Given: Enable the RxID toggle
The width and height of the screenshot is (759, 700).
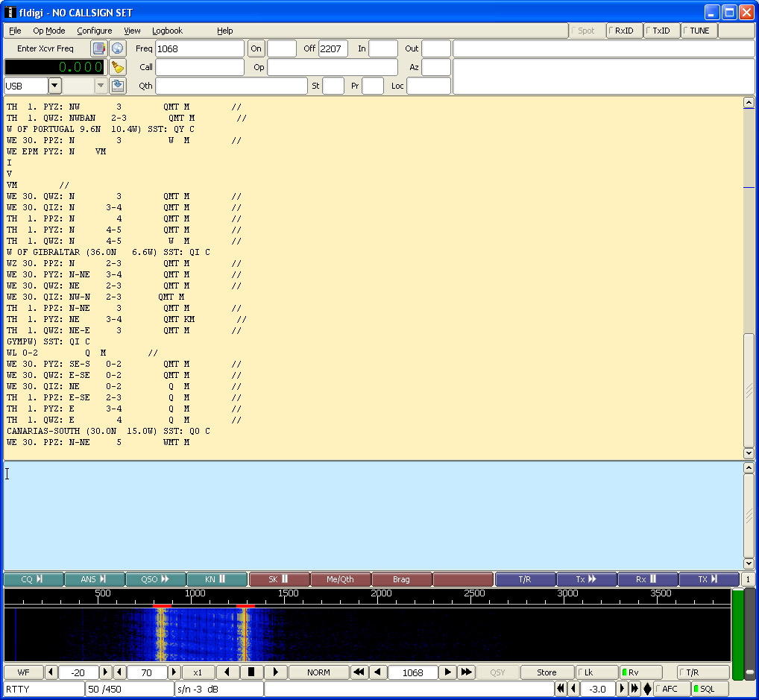Looking at the screenshot, I should (625, 31).
